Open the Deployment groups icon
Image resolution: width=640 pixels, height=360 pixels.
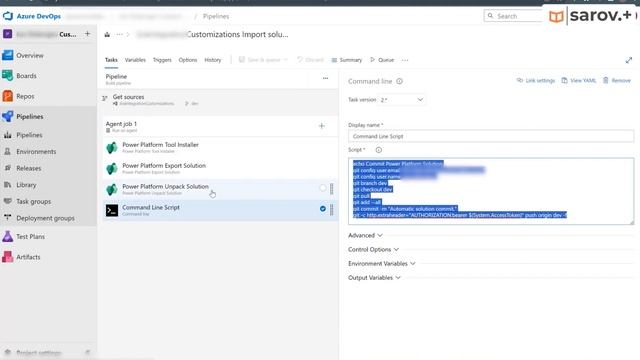tap(8, 218)
